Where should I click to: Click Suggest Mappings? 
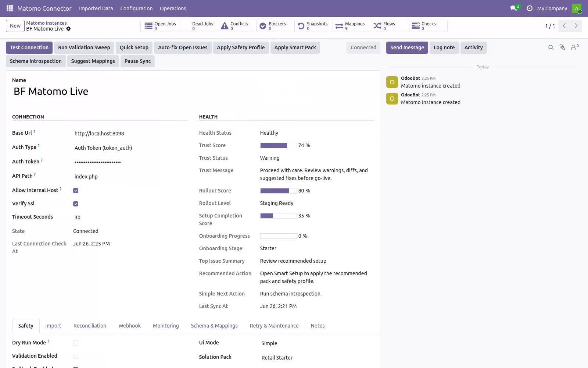pyautogui.click(x=93, y=61)
